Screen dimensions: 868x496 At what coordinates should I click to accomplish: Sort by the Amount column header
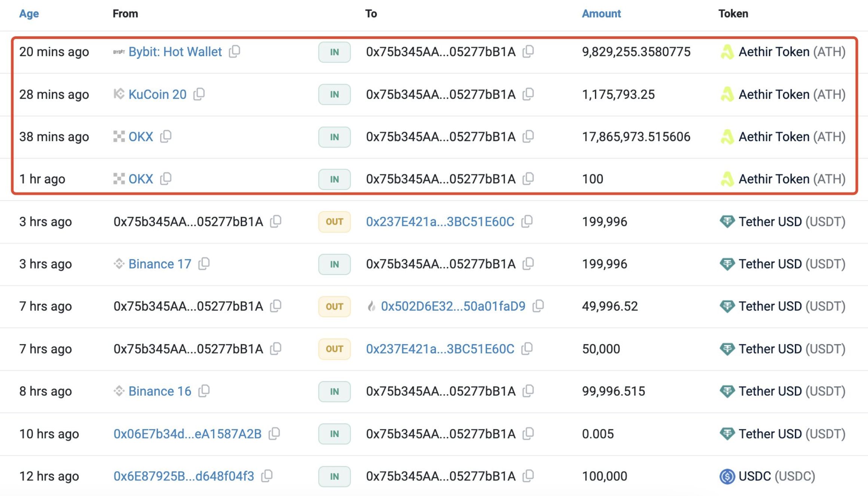pos(601,13)
